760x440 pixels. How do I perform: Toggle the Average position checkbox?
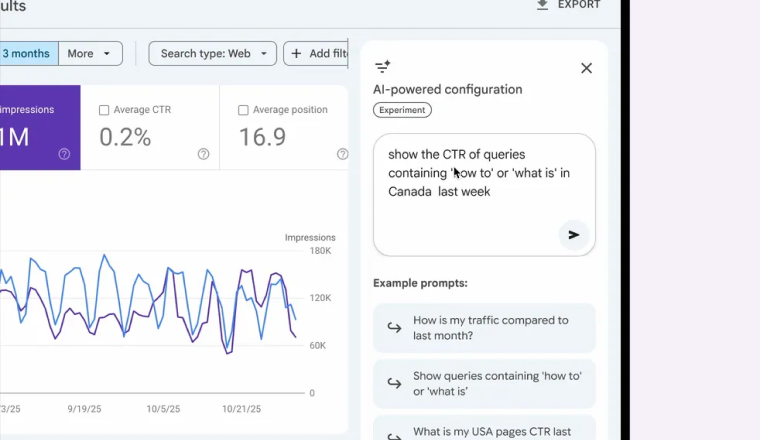pyautogui.click(x=243, y=110)
